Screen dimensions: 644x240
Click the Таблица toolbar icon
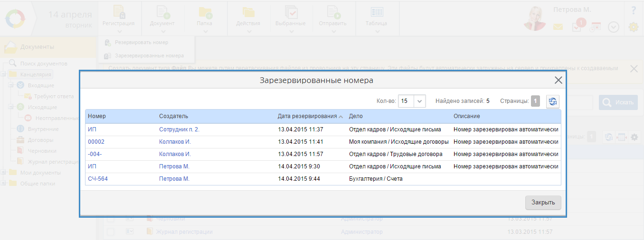tap(377, 13)
